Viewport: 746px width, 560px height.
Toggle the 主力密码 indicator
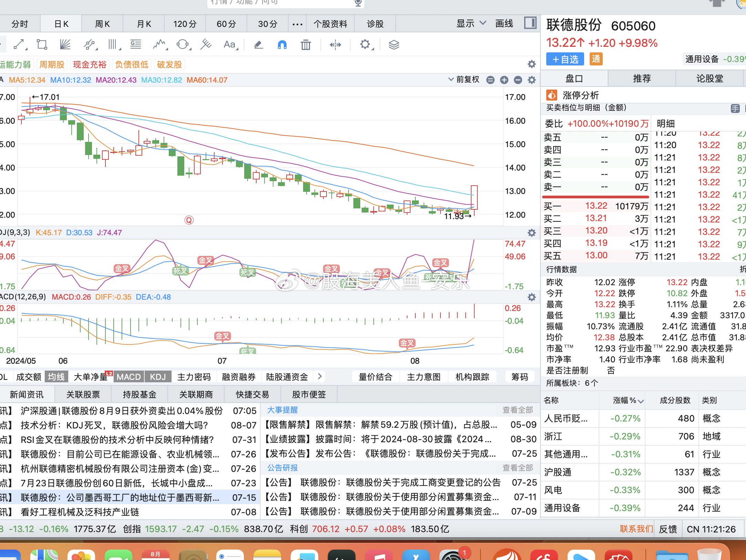click(194, 377)
